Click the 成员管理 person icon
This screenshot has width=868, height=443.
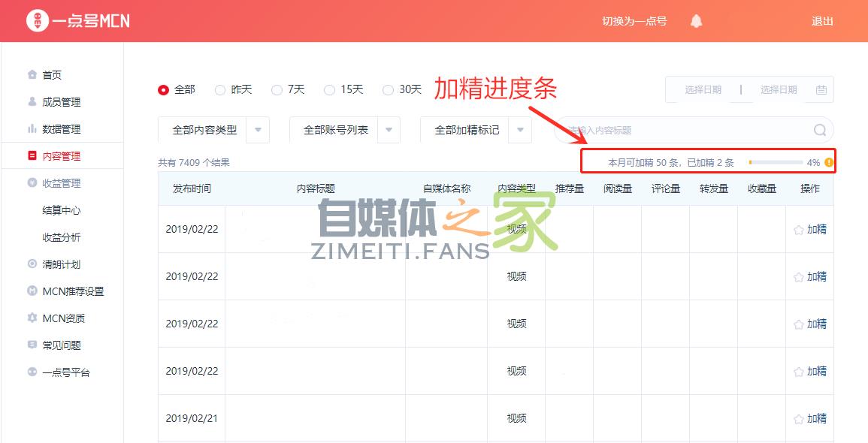pyautogui.click(x=32, y=102)
